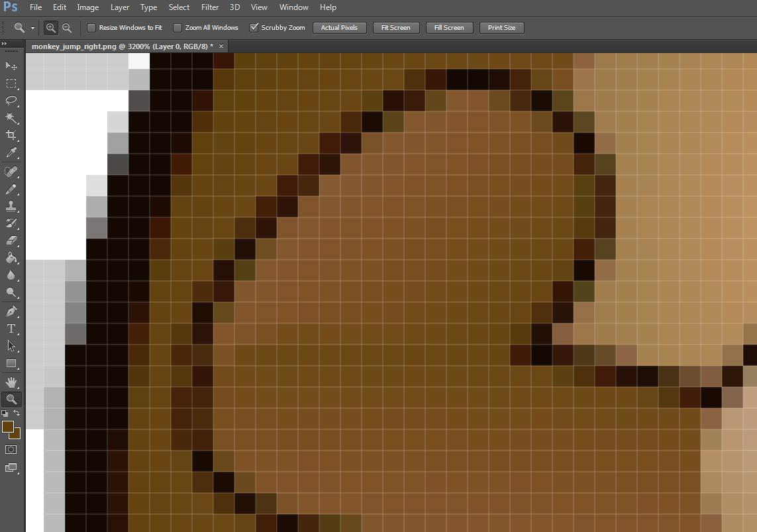
Task: Open the Filter menu
Action: [x=210, y=7]
